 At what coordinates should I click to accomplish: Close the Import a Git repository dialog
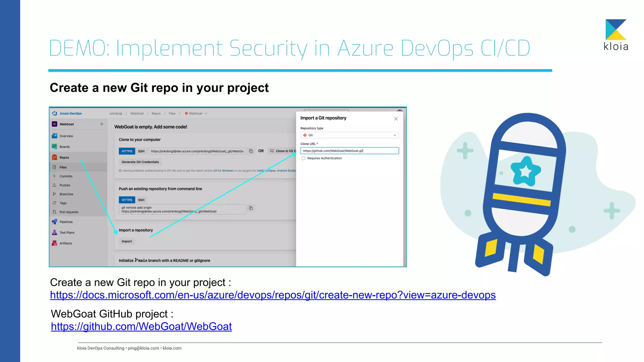tap(396, 119)
